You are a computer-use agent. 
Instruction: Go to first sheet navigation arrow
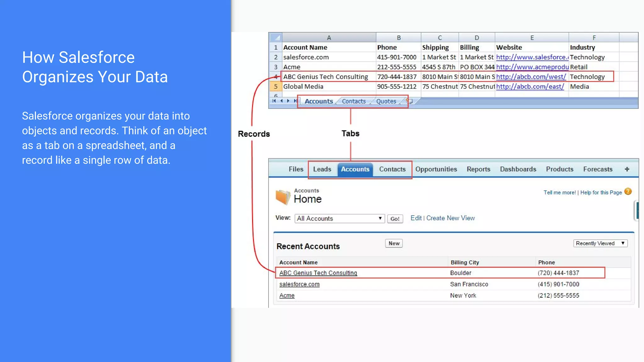pyautogui.click(x=274, y=101)
